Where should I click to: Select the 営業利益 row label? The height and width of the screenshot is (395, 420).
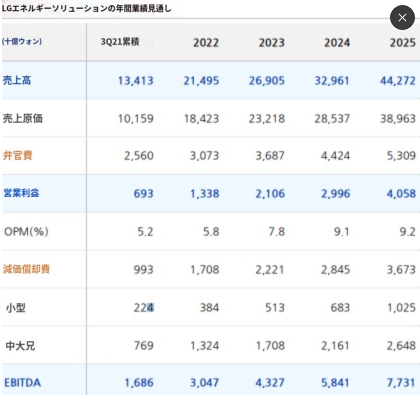(21, 193)
